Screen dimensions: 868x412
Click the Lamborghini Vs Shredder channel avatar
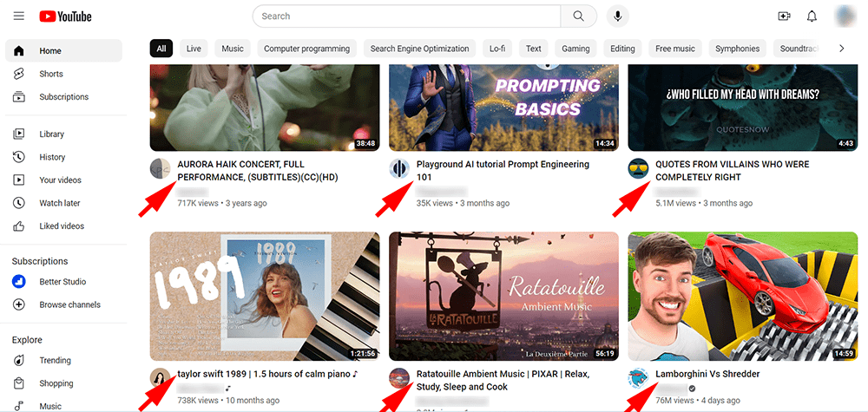[x=638, y=377]
